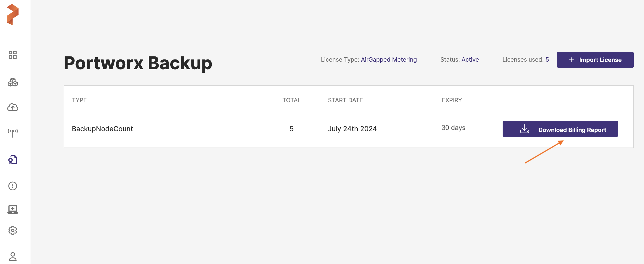
Task: Open the dashboard grid icon in sidebar
Action: [13, 55]
